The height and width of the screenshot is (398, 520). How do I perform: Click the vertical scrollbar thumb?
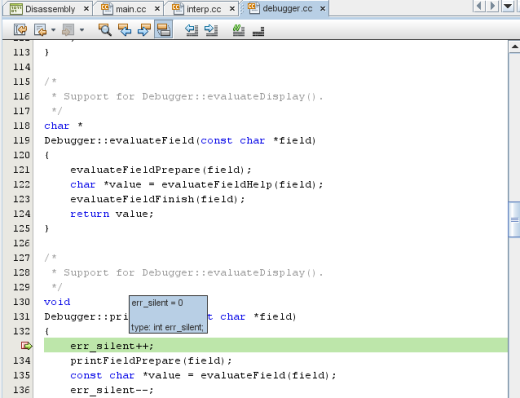515,220
